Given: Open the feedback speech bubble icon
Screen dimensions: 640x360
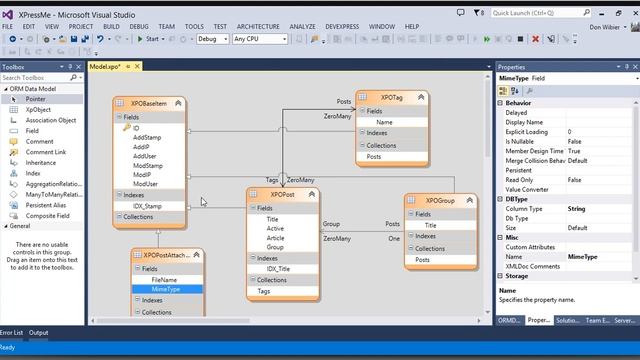Looking at the screenshot, I should pyautogui.click(x=460, y=13).
